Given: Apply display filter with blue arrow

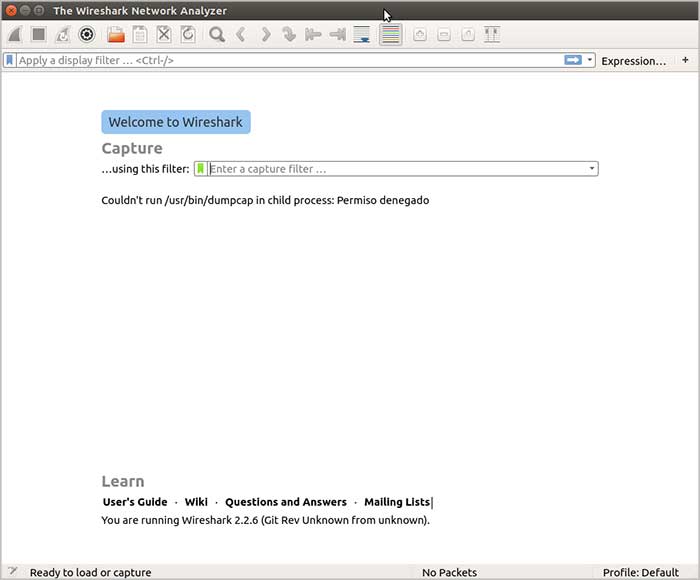Looking at the screenshot, I should coord(573,60).
